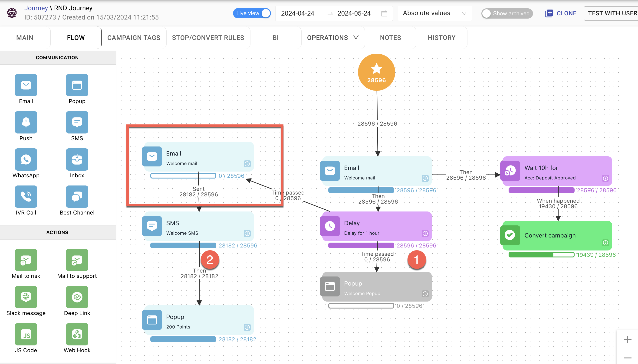Open the Stop/Convert Rules tab
638x364 pixels.
208,38
